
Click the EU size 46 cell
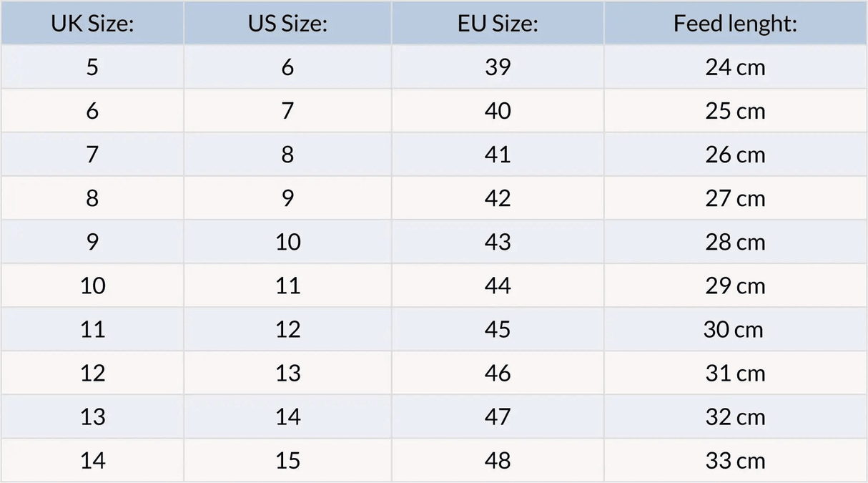pos(498,373)
